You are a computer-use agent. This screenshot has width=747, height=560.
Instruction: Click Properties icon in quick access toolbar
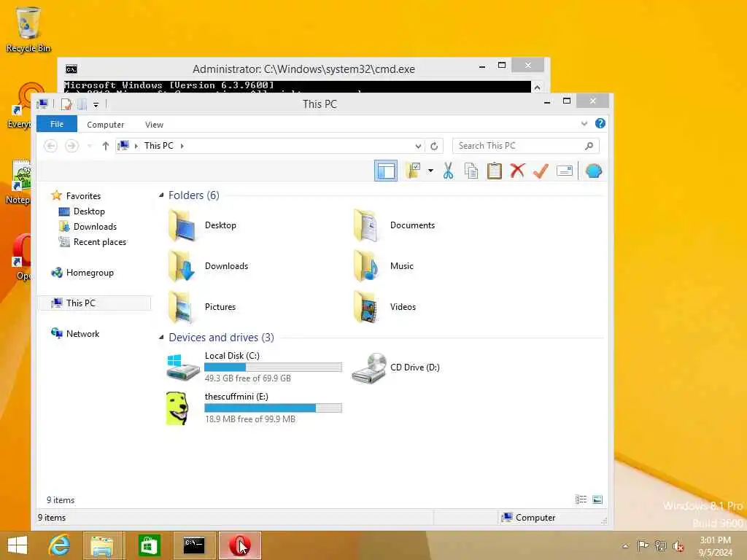[66, 104]
